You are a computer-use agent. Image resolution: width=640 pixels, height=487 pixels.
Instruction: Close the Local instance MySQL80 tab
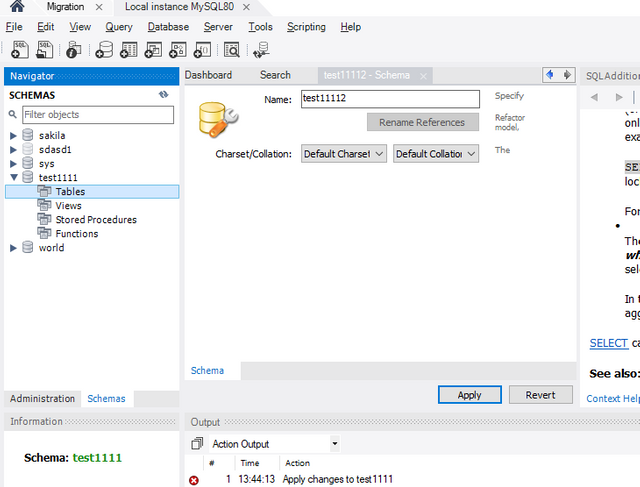(246, 7)
